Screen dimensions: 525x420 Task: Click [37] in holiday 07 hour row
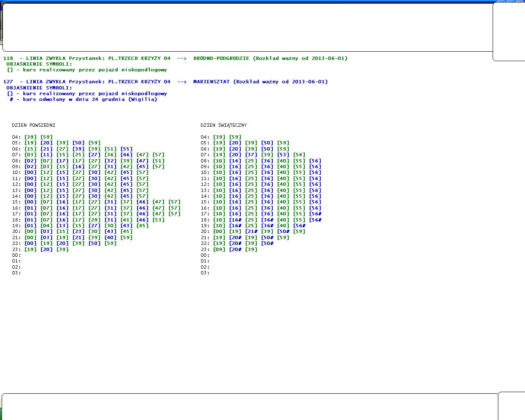[251, 155]
